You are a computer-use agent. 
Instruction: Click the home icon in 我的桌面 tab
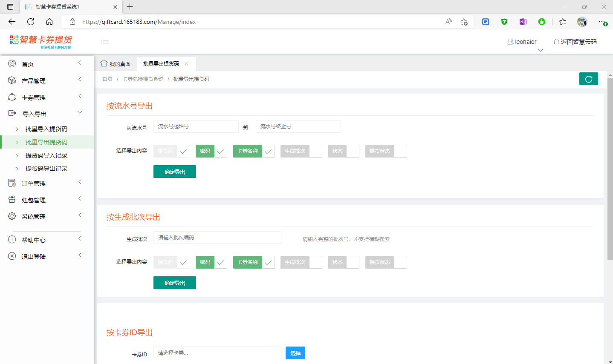click(x=104, y=63)
